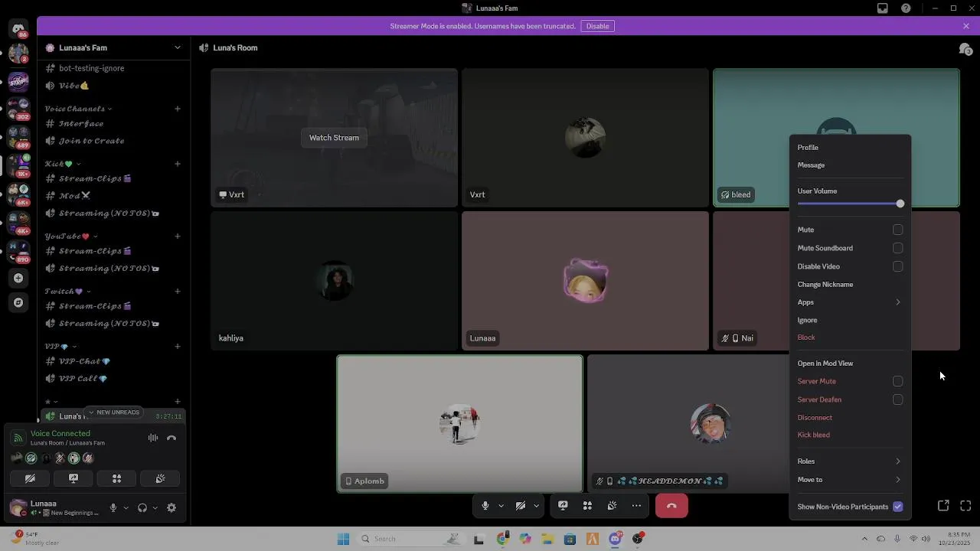
Task: Pop out the call window
Action: pyautogui.click(x=943, y=506)
